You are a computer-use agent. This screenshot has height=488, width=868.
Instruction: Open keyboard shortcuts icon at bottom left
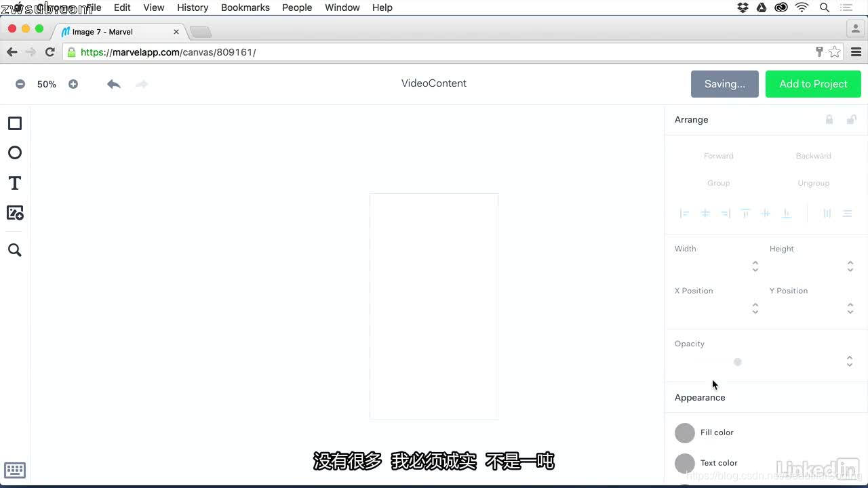[x=15, y=470]
